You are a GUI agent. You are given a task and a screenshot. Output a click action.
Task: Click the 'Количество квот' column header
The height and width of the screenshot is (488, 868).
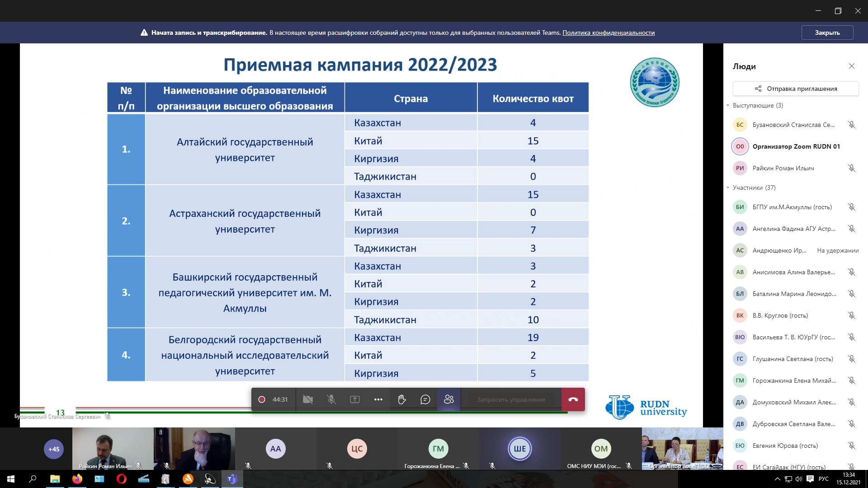click(x=533, y=98)
